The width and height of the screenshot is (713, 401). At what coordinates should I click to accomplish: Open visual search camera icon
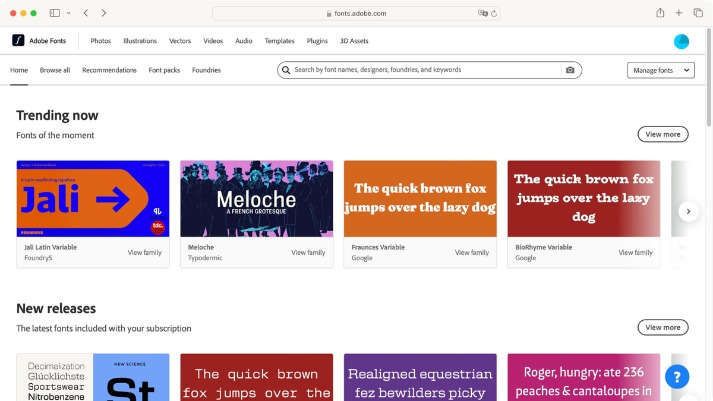tap(570, 70)
